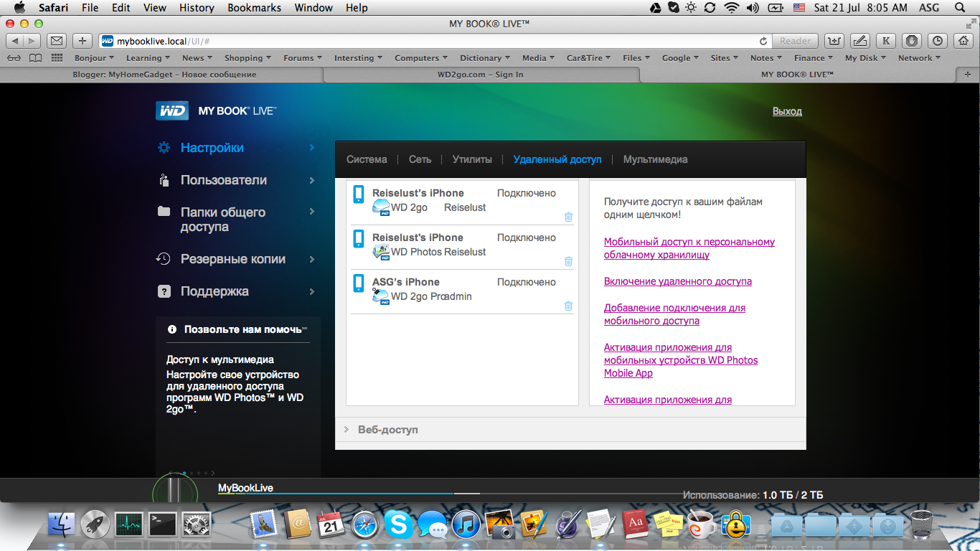This screenshot has height=551, width=980.
Task: Show bookmarks using the open book icon
Action: point(35,58)
